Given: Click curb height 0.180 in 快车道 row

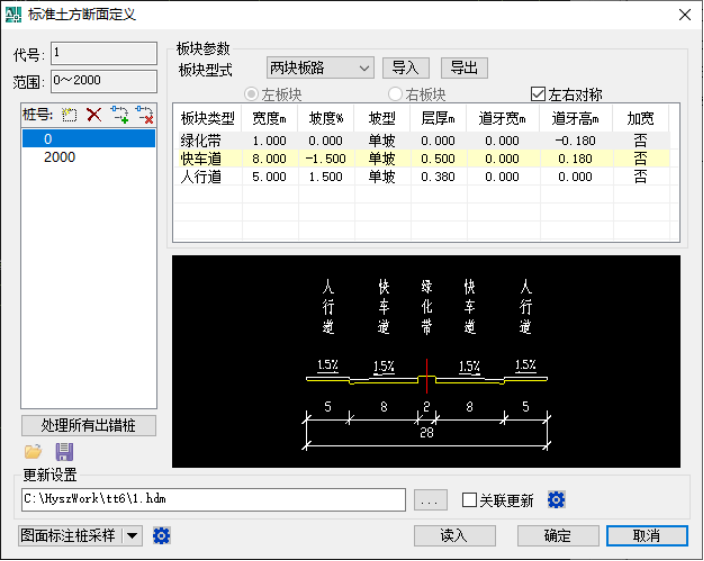Looking at the screenshot, I should pyautogui.click(x=576, y=159).
